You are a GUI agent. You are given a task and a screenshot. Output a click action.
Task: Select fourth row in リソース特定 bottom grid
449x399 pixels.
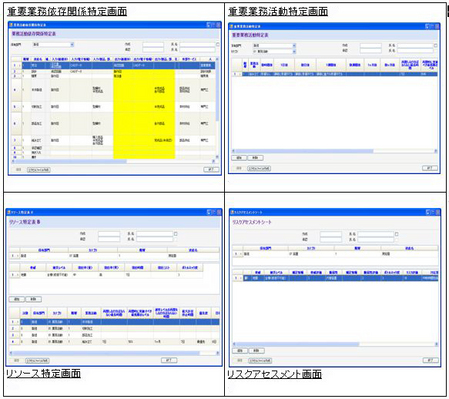coord(114,342)
